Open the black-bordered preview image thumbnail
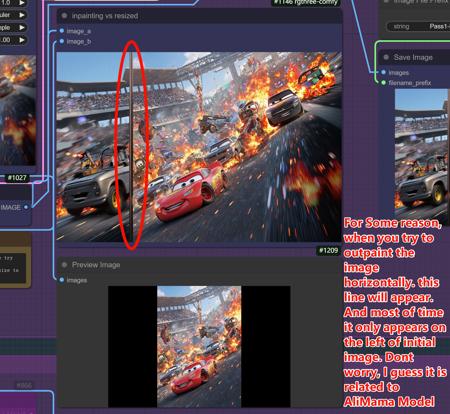450x414 pixels. [x=199, y=346]
